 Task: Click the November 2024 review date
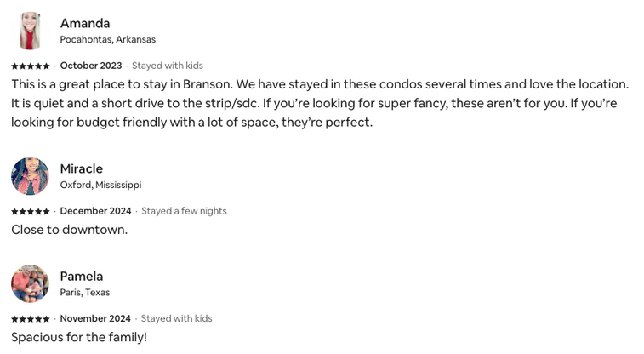(x=95, y=318)
